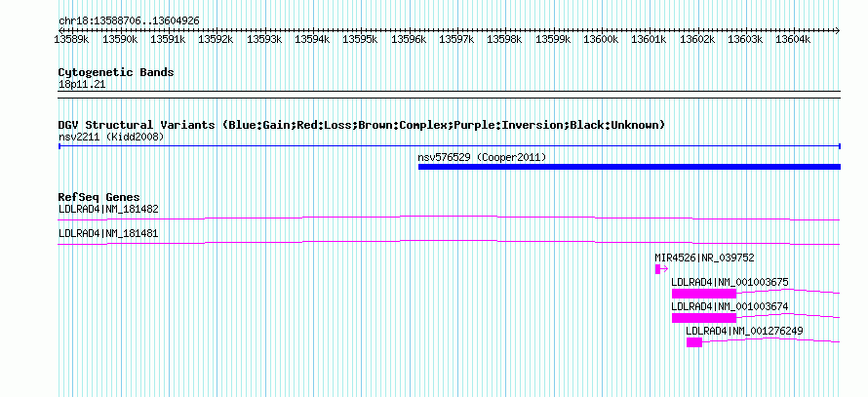The height and width of the screenshot is (397, 868).
Task: Select the RefSeq Genes track title
Action: (x=99, y=197)
